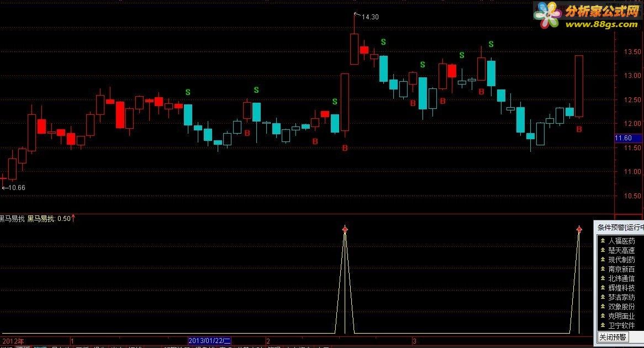Click the 10.50 price axis label
The width and height of the screenshot is (644, 348).
pyautogui.click(x=632, y=196)
